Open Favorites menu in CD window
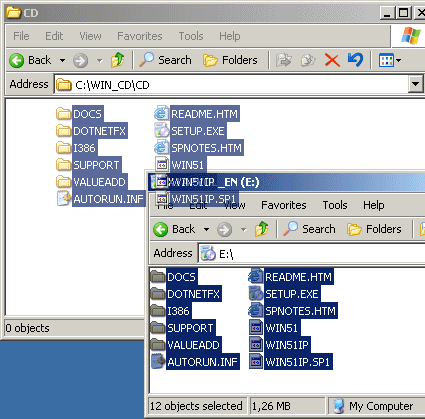The width and height of the screenshot is (425, 419). [140, 36]
